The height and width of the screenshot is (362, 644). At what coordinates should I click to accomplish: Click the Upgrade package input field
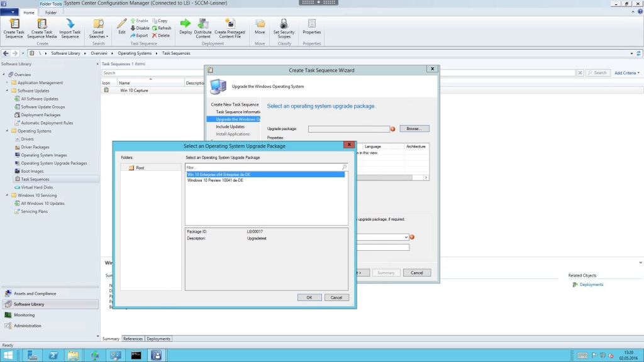tap(348, 129)
